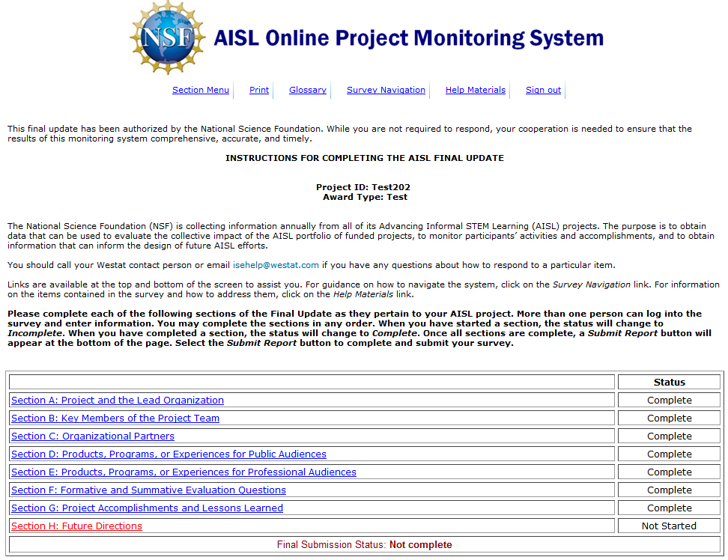Click the Print link
Image resolution: width=728 pixels, height=560 pixels.
[x=259, y=90]
